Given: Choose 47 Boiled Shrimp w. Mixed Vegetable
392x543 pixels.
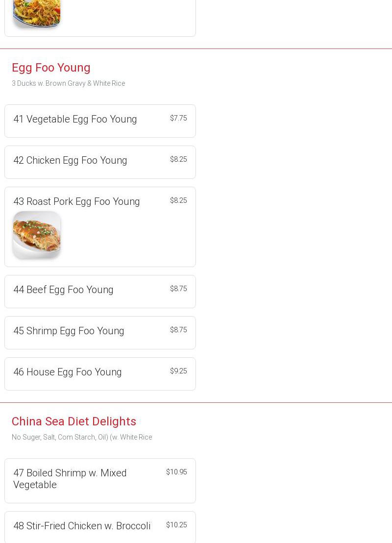Looking at the screenshot, I should click(x=70, y=479).
